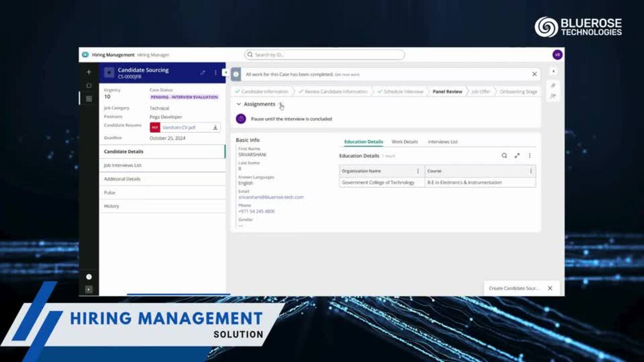The height and width of the screenshot is (362, 644).
Task: Click the VR user avatar
Action: pos(557,54)
